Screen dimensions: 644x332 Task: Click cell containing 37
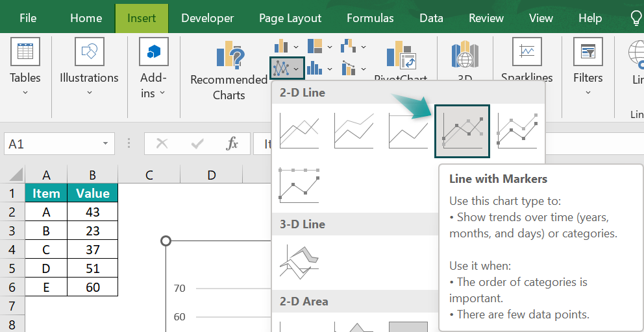92,250
